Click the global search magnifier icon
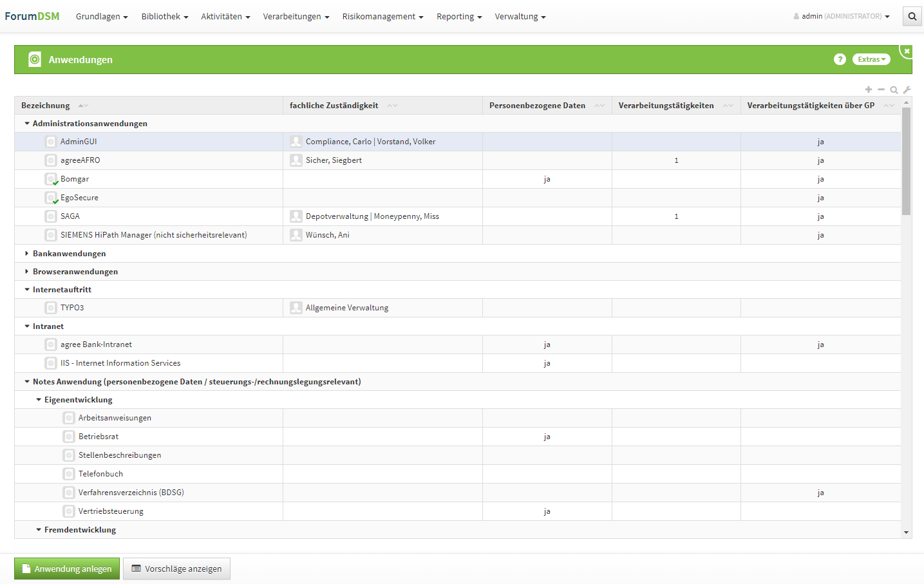 click(x=912, y=17)
